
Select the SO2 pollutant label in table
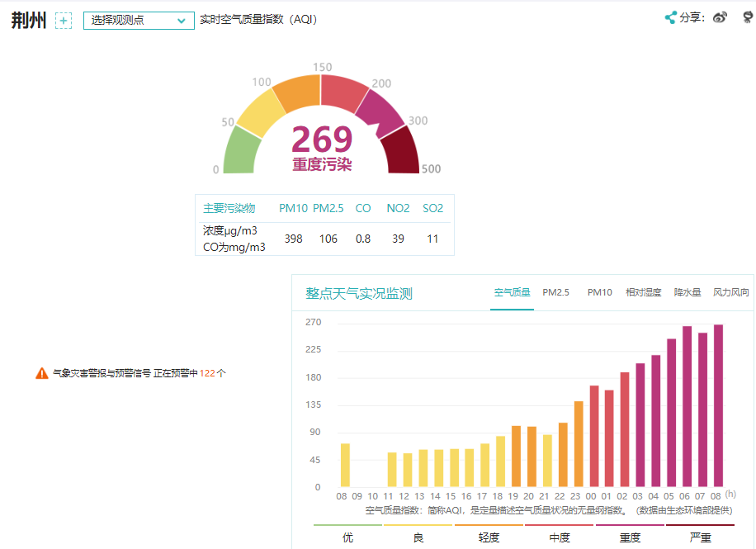pyautogui.click(x=432, y=208)
